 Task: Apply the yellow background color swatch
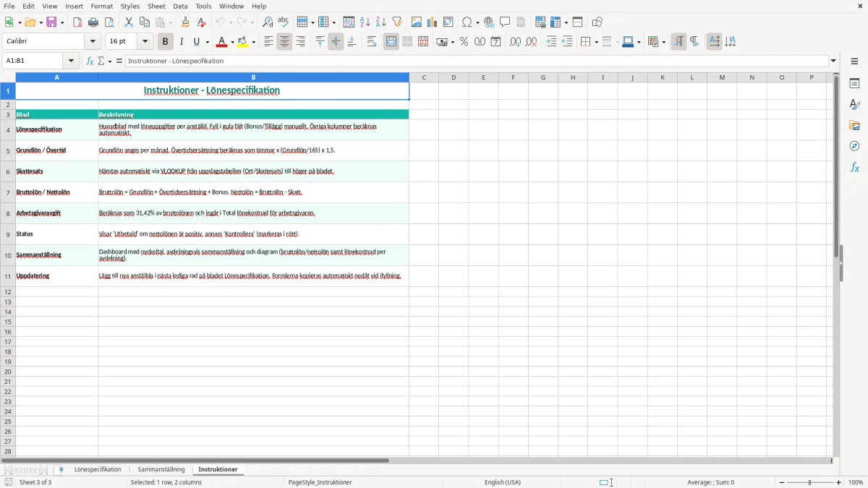[x=243, y=42]
